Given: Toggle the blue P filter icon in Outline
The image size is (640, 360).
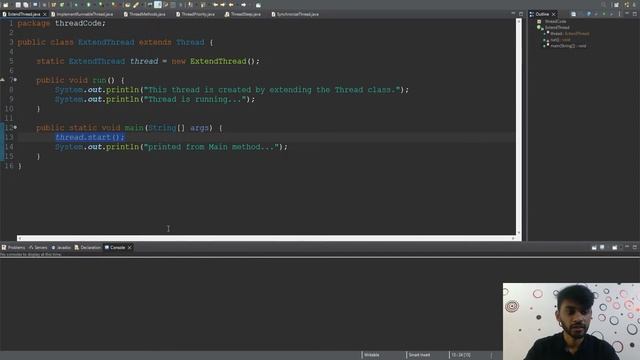Looking at the screenshot, I should (x=589, y=14).
